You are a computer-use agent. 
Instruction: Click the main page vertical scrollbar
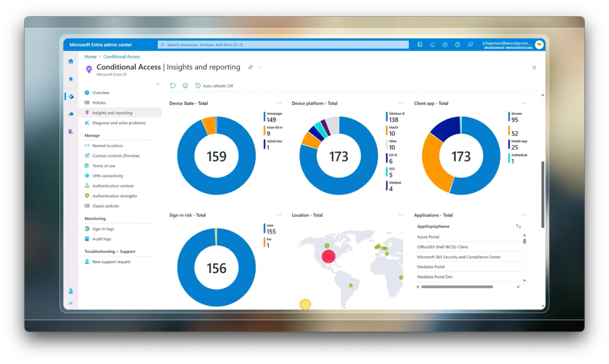click(543, 194)
